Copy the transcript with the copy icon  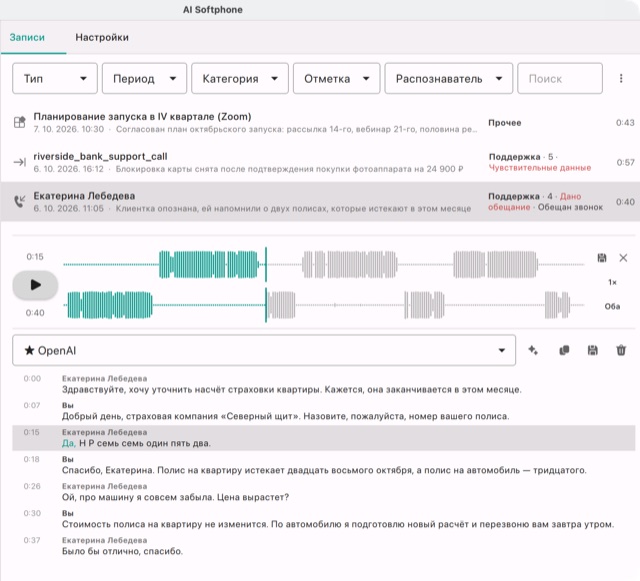[564, 350]
